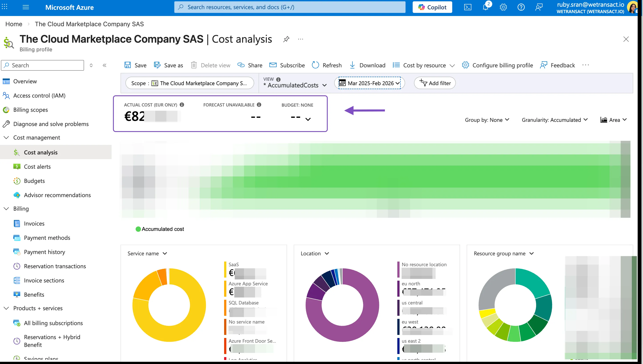643x364 pixels.
Task: Open Cloud Shell from the top bar
Action: pyautogui.click(x=468, y=7)
